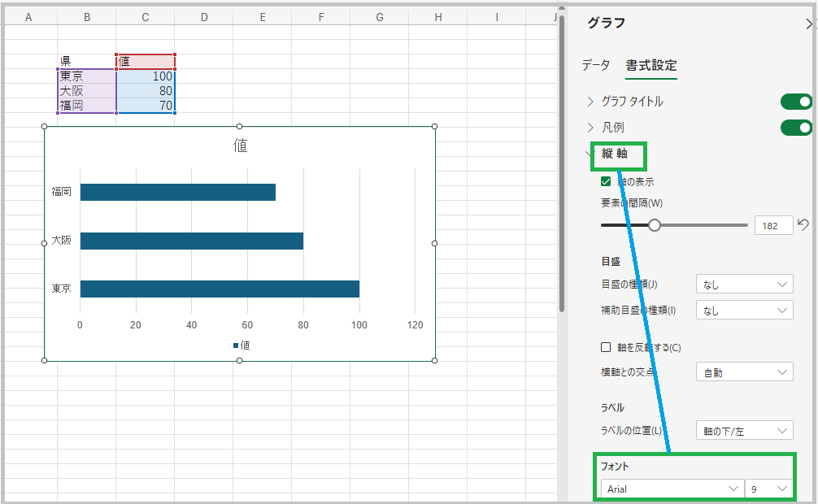Check the 軸を反転する(C) checkbox
This screenshot has height=504, width=818.
606,347
